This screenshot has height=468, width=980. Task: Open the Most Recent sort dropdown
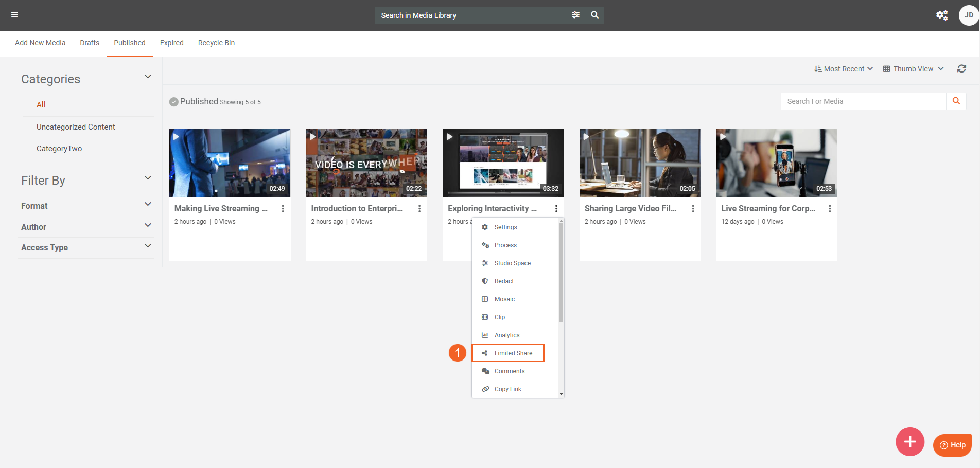tap(843, 69)
